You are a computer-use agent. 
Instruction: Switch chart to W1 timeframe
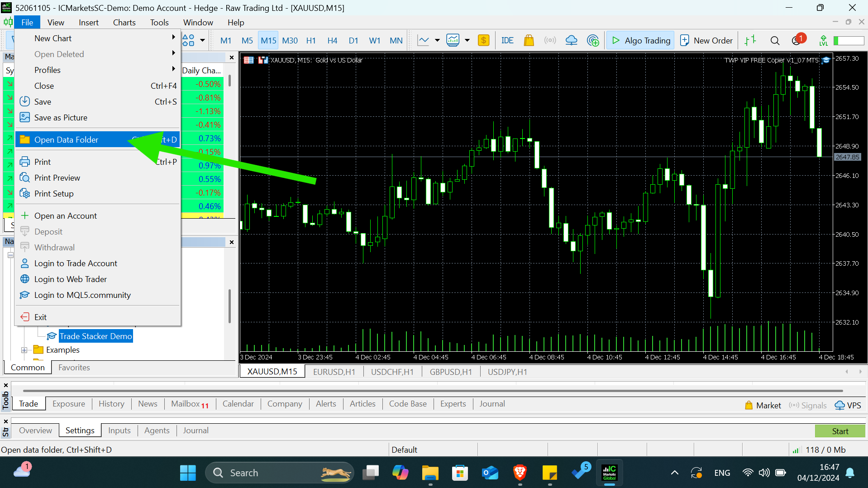point(375,40)
